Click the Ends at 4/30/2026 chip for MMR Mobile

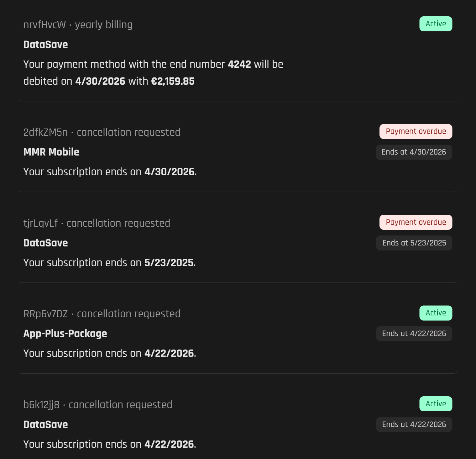pos(414,152)
